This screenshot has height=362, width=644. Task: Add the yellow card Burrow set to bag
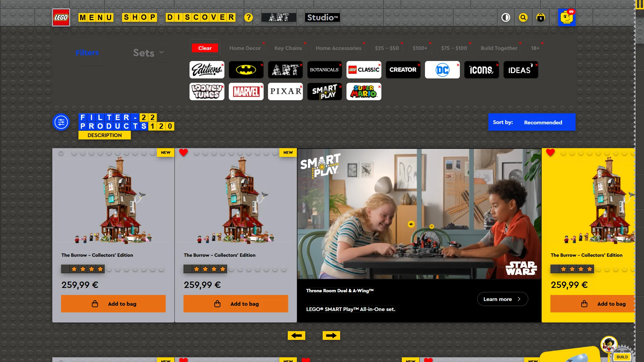(x=593, y=304)
